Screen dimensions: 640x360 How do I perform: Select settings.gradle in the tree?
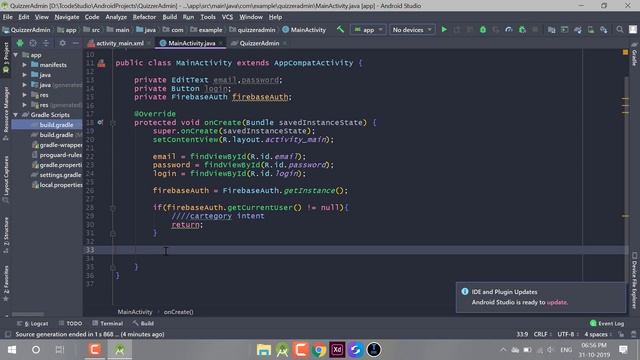57,175
